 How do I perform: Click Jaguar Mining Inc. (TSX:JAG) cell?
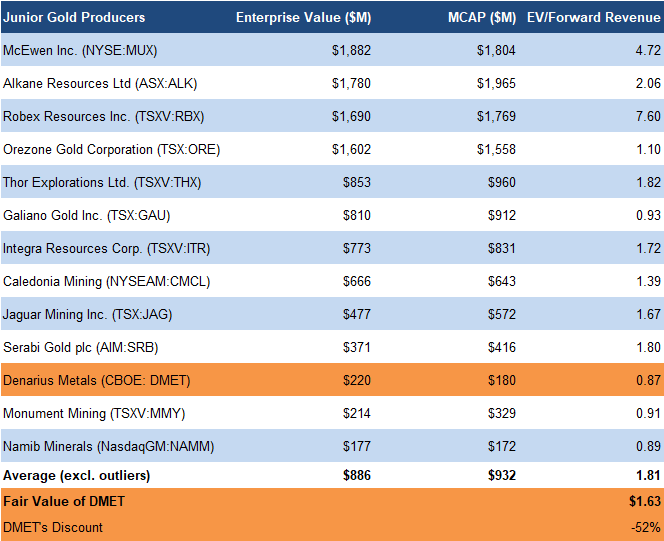(x=88, y=314)
